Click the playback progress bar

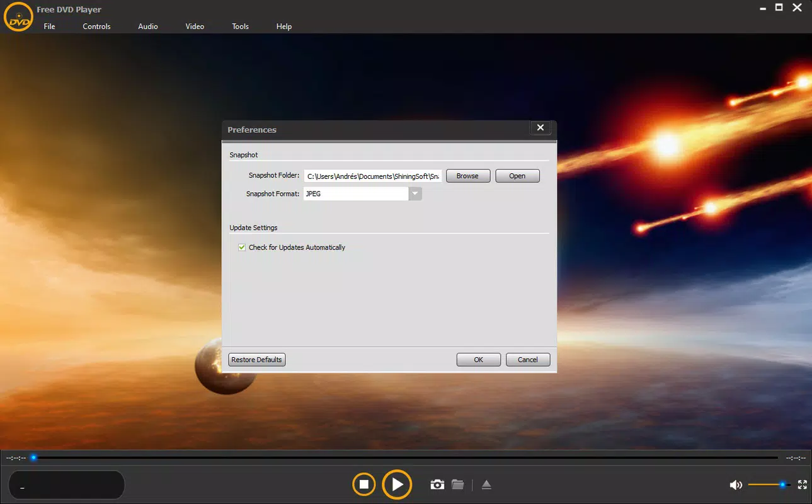pos(406,457)
